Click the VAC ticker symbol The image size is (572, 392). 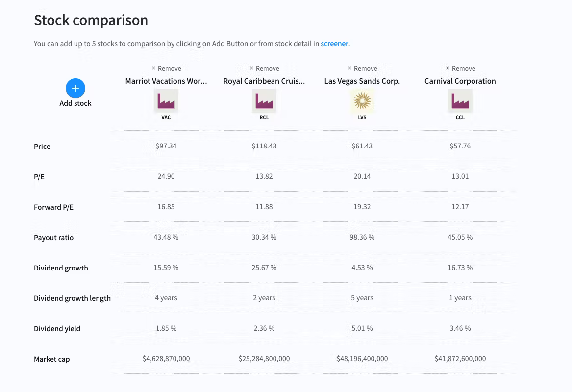click(166, 118)
